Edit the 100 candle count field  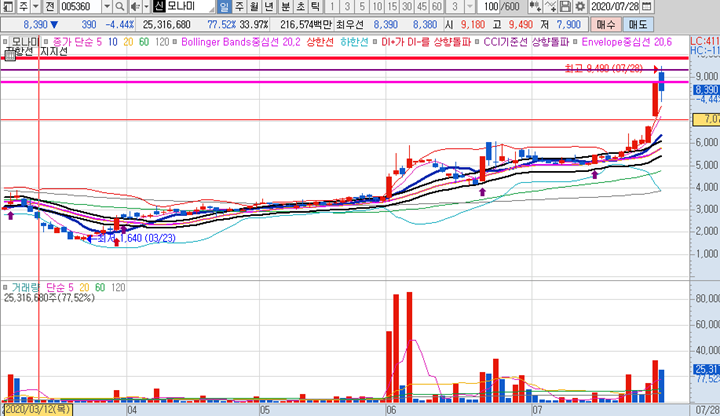(x=489, y=6)
